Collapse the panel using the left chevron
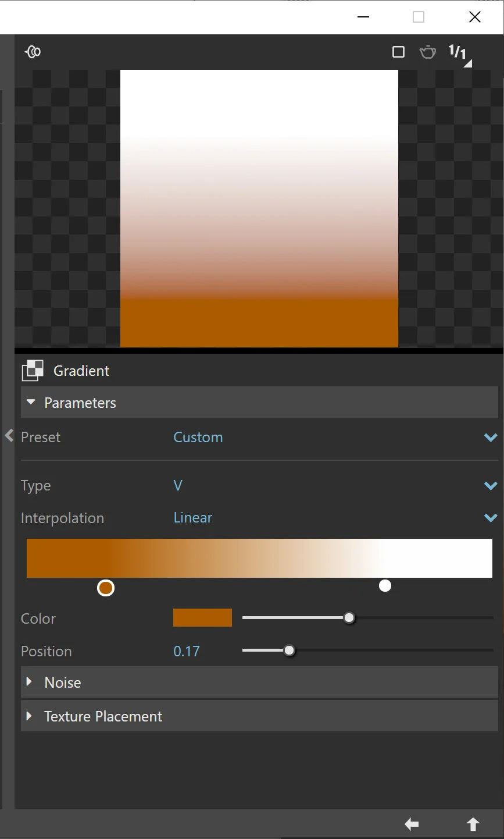The image size is (504, 839). coord(8,435)
